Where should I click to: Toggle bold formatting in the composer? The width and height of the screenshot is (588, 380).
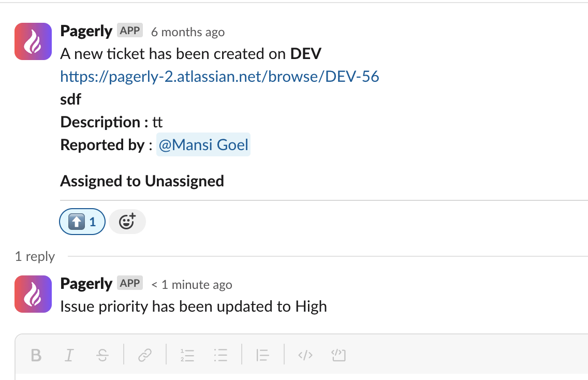(36, 355)
